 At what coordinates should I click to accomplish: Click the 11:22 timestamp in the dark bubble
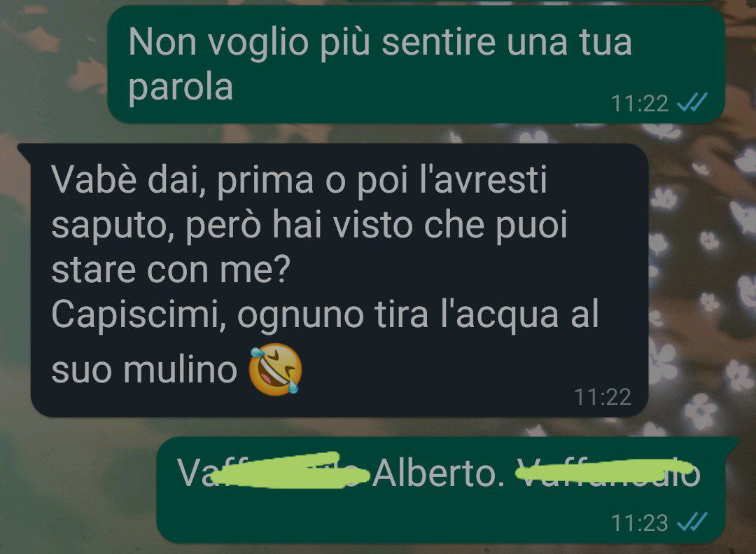click(603, 397)
